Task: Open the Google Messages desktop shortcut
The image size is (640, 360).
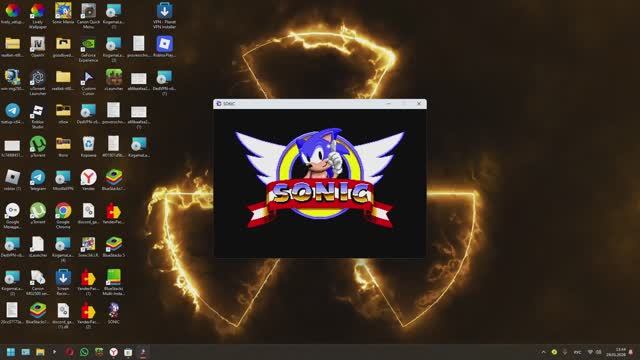Action: 12,211
